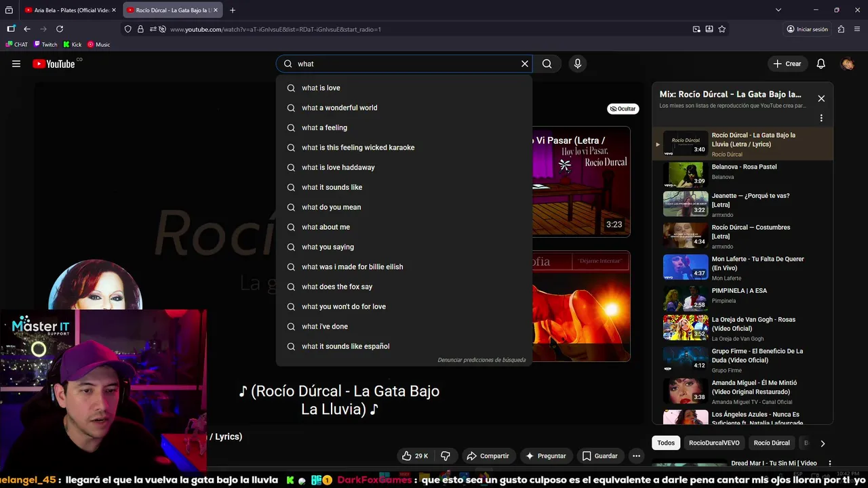Image resolution: width=868 pixels, height=488 pixels.
Task: Hide the end cards with Ocultar
Action: pos(623,108)
